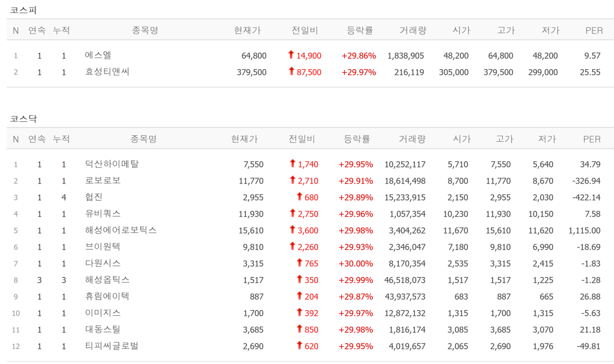
Task: Click 다원시스 change rate +30.00%
Action: pyautogui.click(x=355, y=264)
